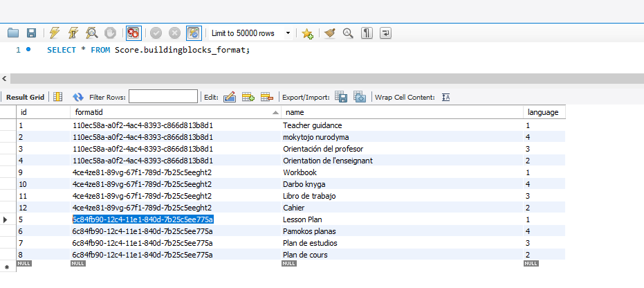Toggle the auto-commit mode button
The width and height of the screenshot is (644, 288).
194,33
